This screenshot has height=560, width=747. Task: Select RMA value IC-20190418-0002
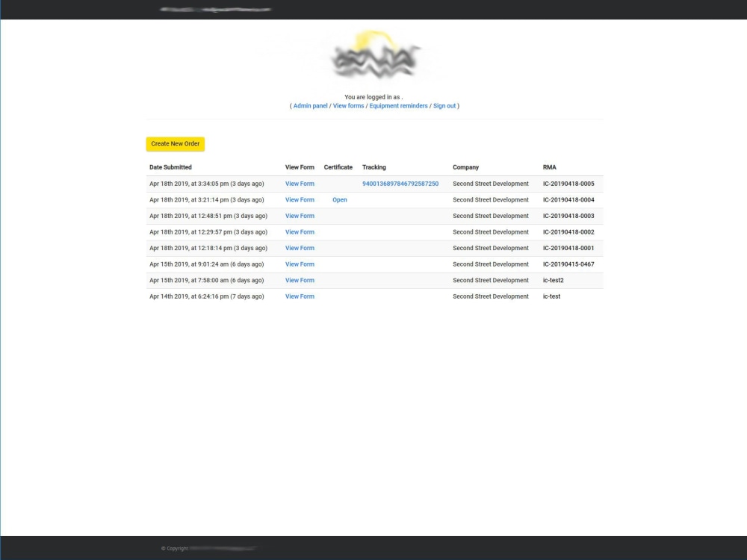(568, 232)
